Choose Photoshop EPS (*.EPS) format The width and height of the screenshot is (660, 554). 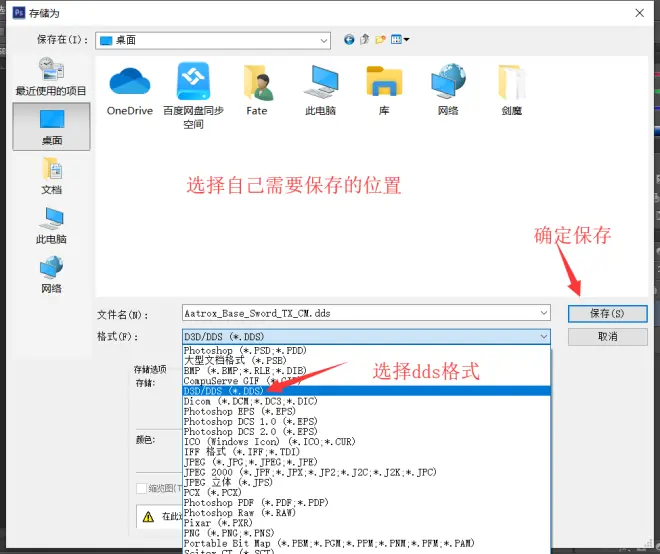[x=366, y=411]
